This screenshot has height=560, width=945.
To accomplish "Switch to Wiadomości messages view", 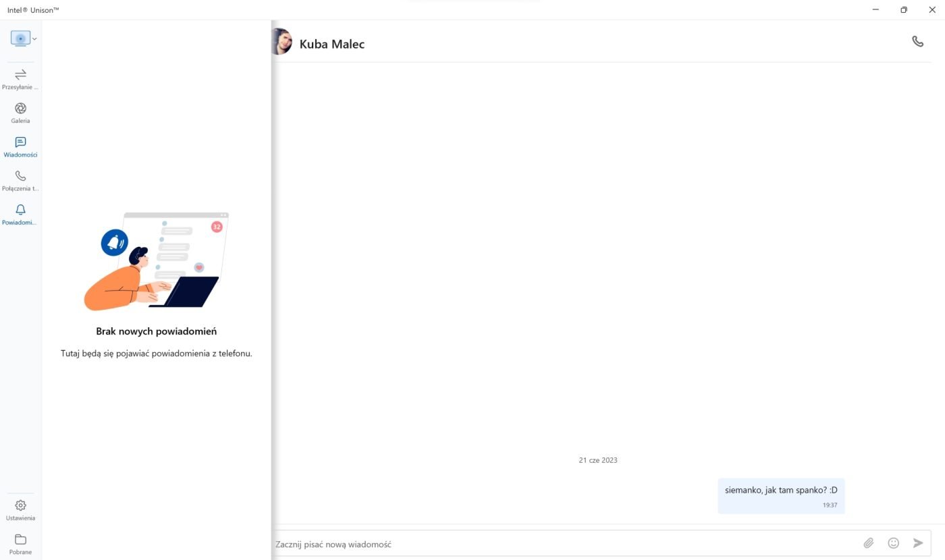I will (20, 146).
